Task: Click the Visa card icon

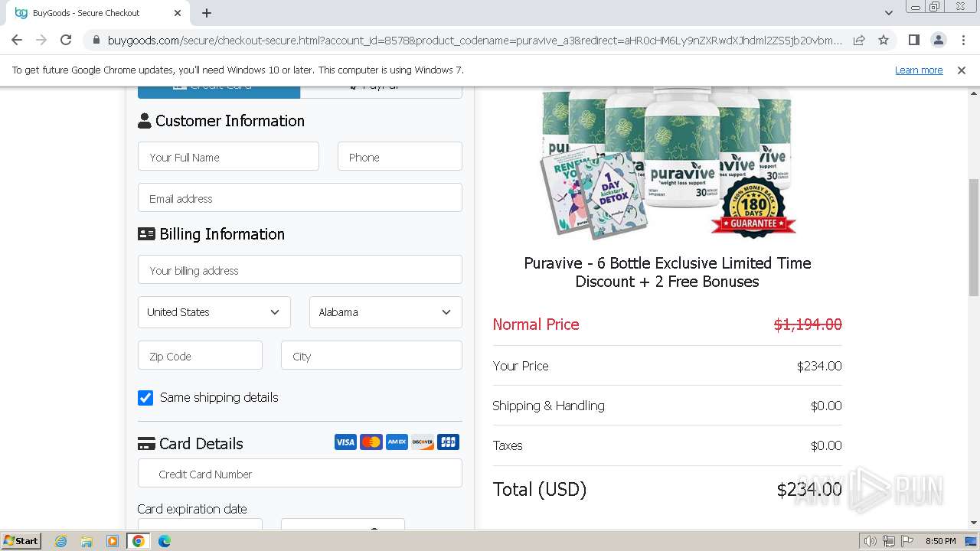Action: 345,442
